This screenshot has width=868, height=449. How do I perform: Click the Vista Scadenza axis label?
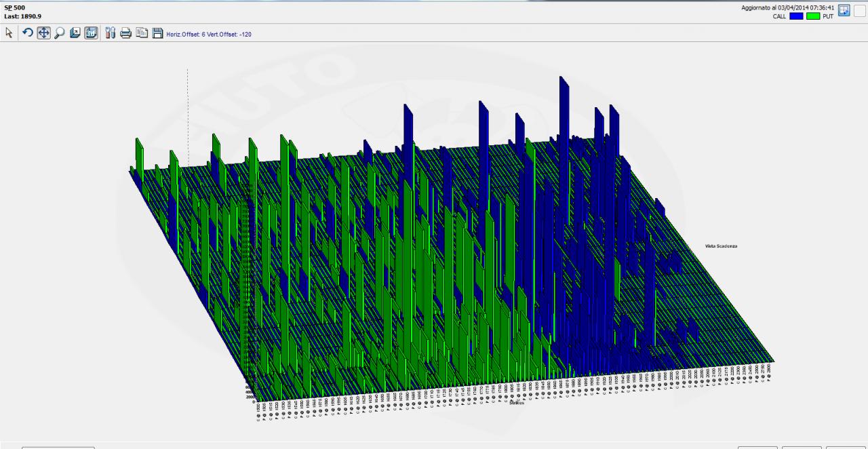click(721, 246)
